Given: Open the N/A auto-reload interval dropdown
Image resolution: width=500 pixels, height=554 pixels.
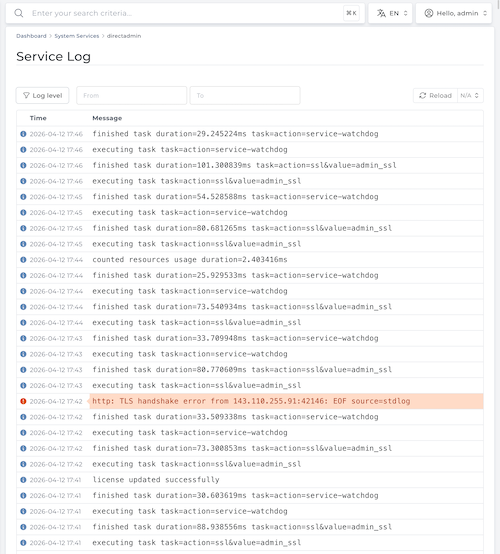Looking at the screenshot, I should (x=470, y=95).
